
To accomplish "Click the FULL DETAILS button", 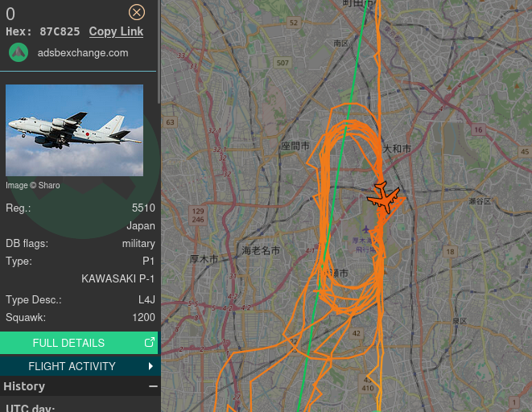I will pos(79,343).
